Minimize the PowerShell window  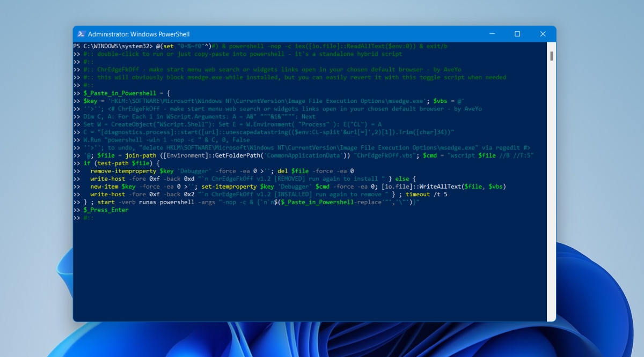click(x=493, y=34)
